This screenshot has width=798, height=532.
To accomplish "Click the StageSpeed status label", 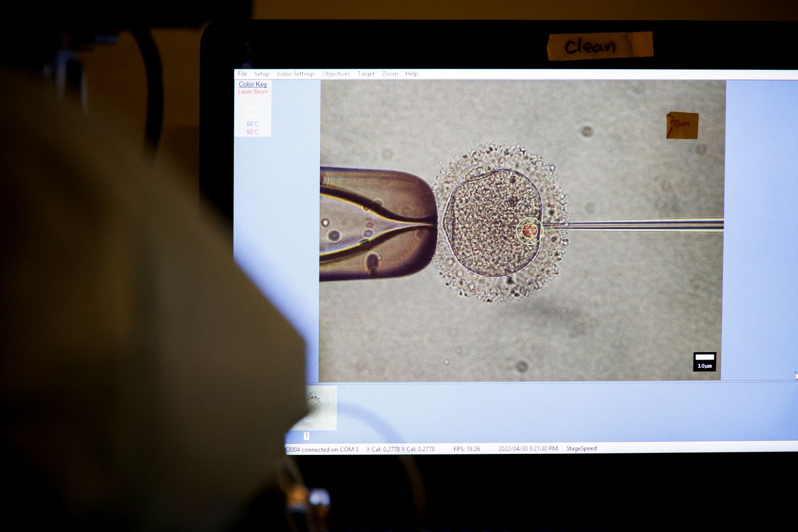I will [x=581, y=448].
